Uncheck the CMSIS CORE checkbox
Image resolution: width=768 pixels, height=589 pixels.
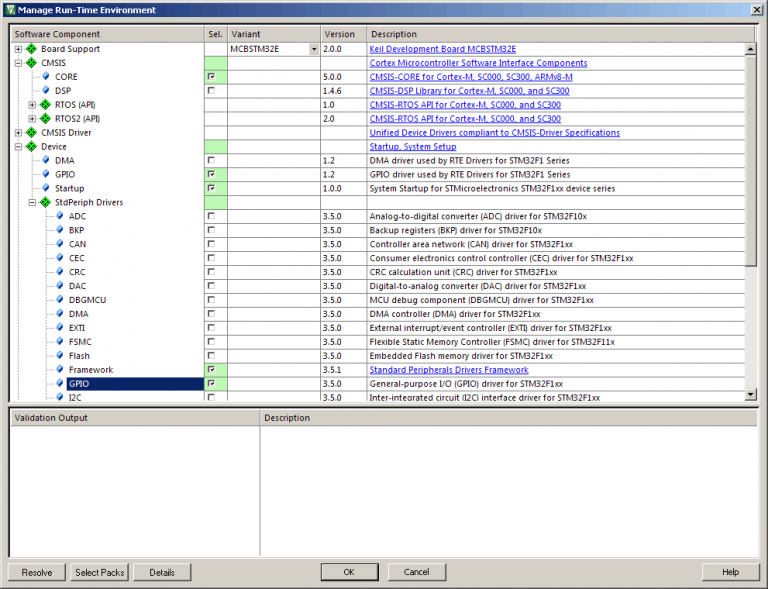click(x=210, y=77)
